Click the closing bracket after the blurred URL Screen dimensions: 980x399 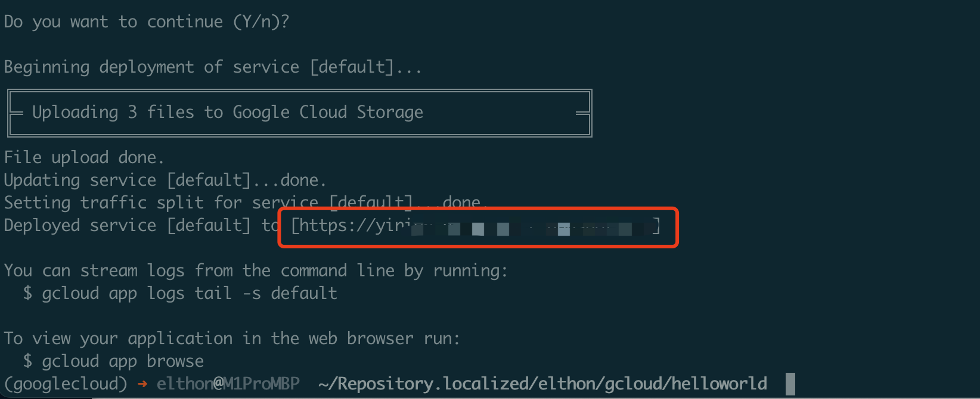pyautogui.click(x=656, y=226)
